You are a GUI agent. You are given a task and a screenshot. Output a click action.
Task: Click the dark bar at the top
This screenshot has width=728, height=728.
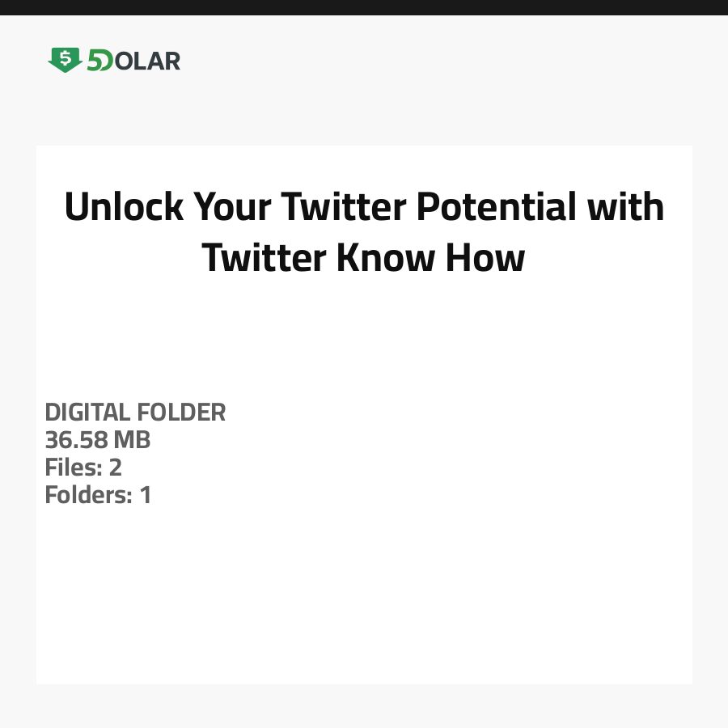[364, 7]
